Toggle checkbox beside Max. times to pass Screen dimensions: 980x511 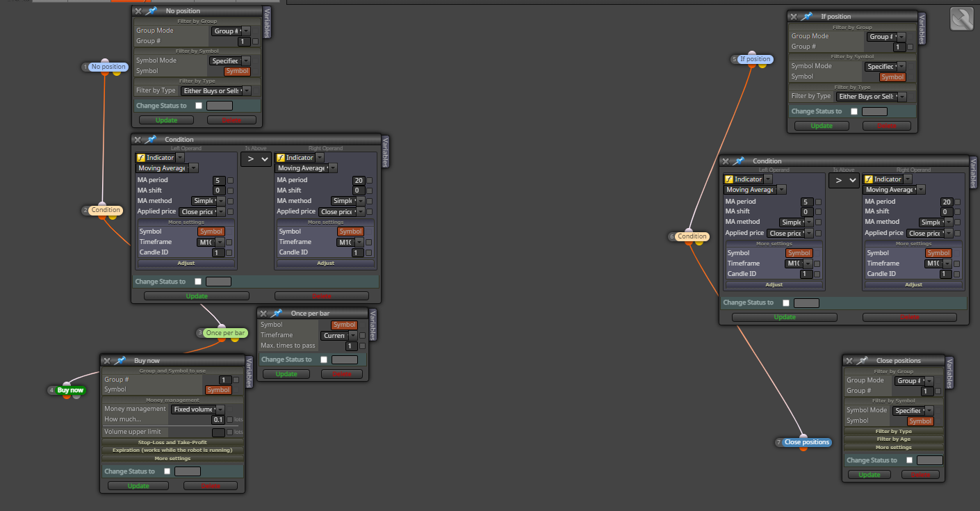click(363, 346)
